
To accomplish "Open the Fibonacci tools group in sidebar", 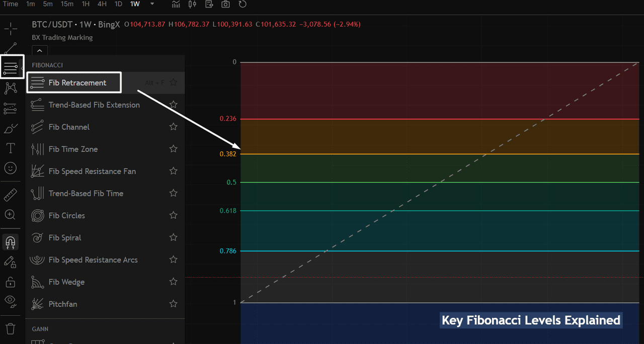I will (x=10, y=67).
